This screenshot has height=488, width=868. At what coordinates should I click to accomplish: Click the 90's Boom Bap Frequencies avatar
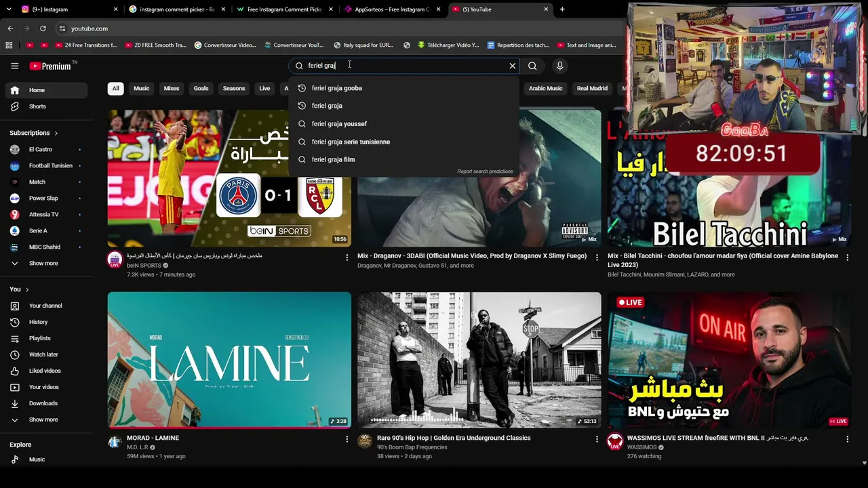coord(365,442)
